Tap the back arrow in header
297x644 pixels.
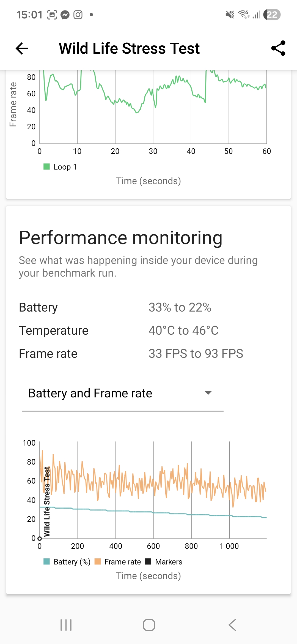22,48
